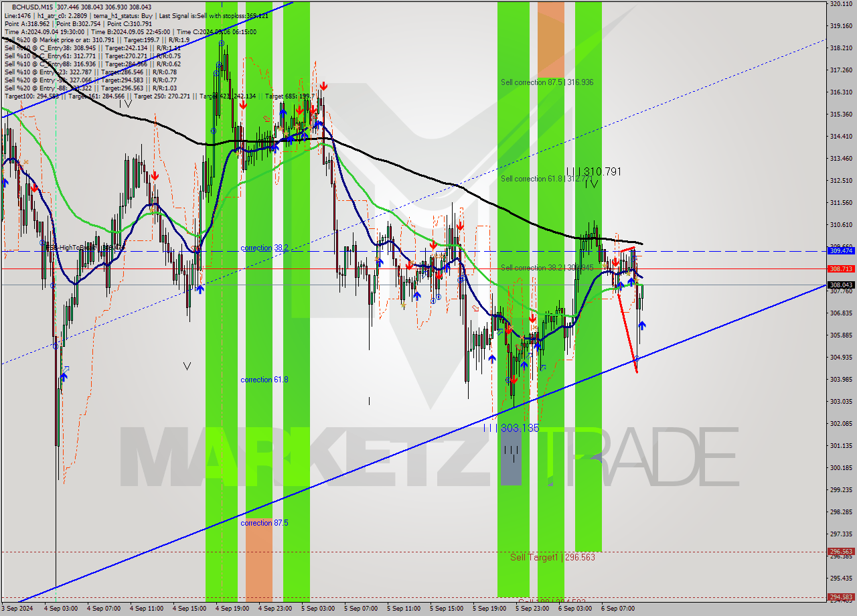Viewport: 857px width, 616px height.
Task: Click the 306.835 price scale value
Action: pyautogui.click(x=840, y=313)
